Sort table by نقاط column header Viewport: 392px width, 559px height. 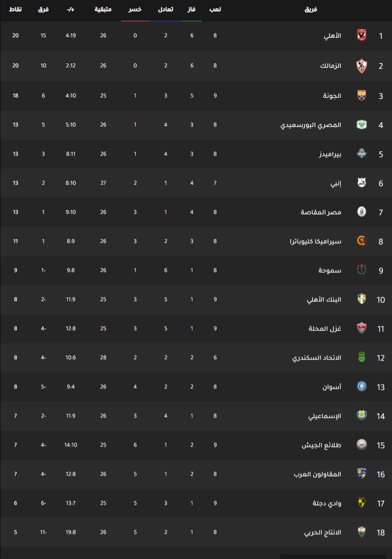coord(16,9)
